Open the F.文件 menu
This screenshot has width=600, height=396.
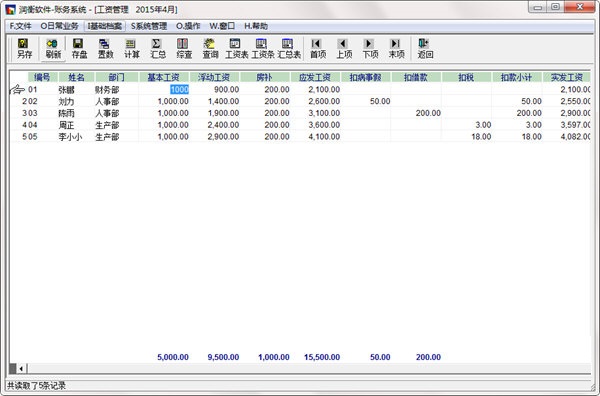click(20, 26)
